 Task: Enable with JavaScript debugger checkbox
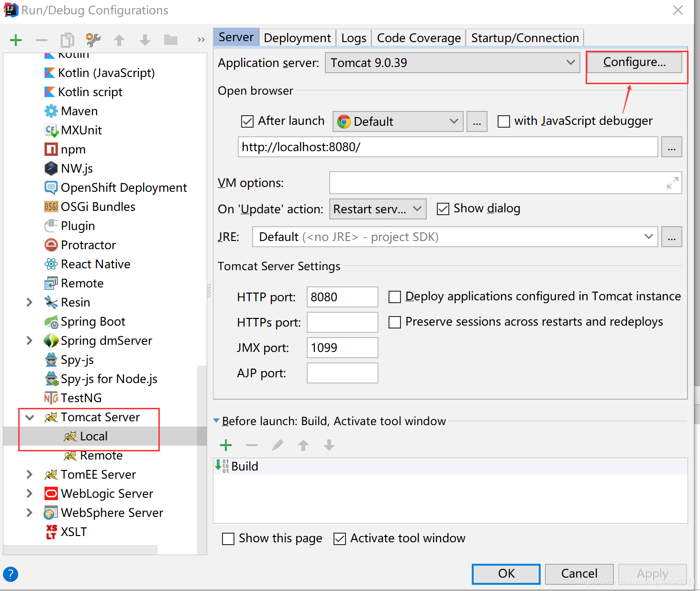click(x=504, y=121)
